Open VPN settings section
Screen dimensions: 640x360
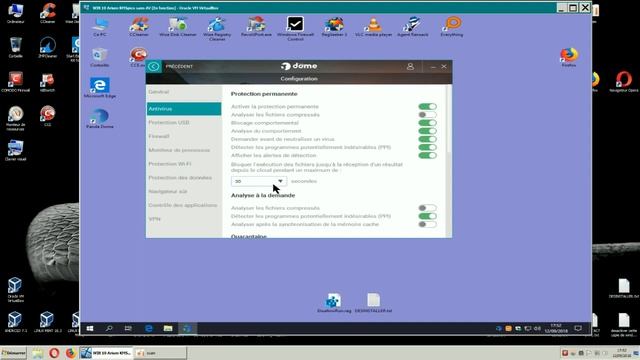pyautogui.click(x=184, y=219)
